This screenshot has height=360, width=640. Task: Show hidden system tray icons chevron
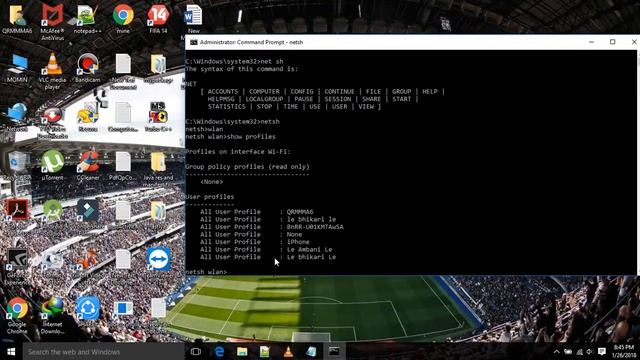(x=556, y=351)
